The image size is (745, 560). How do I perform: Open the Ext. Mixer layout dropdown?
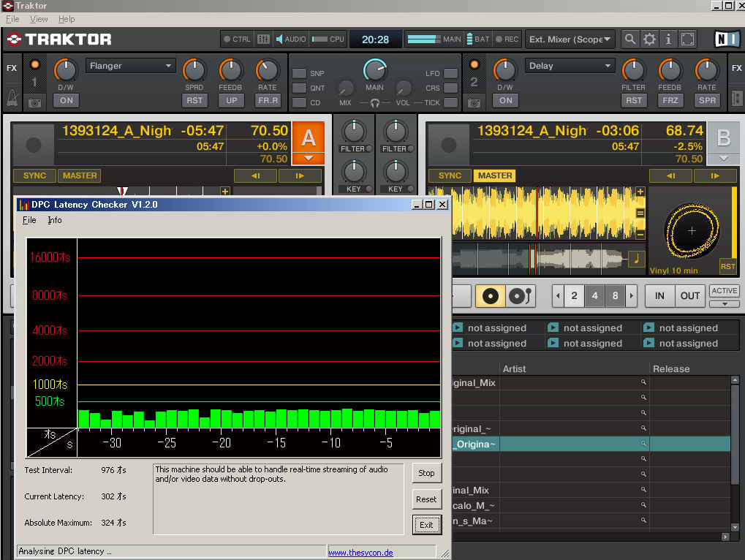(570, 39)
